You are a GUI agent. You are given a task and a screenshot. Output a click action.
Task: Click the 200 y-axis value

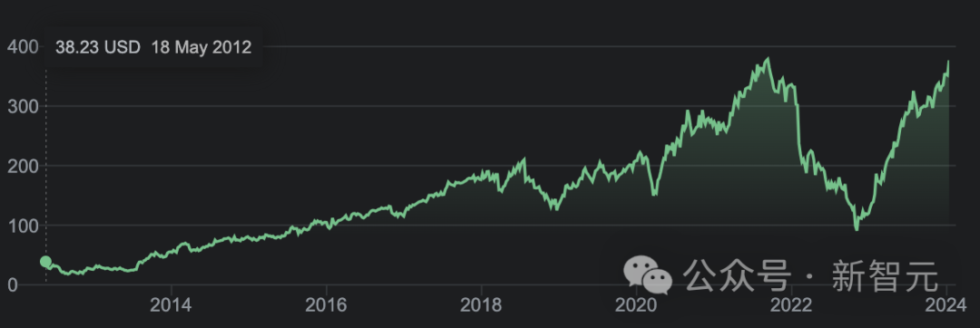[23, 167]
